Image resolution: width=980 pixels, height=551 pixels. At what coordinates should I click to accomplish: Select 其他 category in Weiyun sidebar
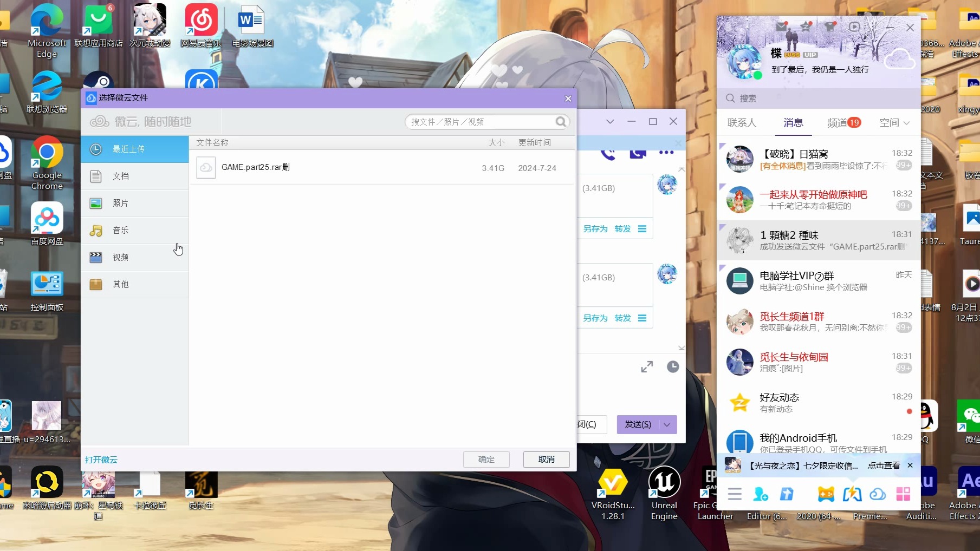(135, 284)
